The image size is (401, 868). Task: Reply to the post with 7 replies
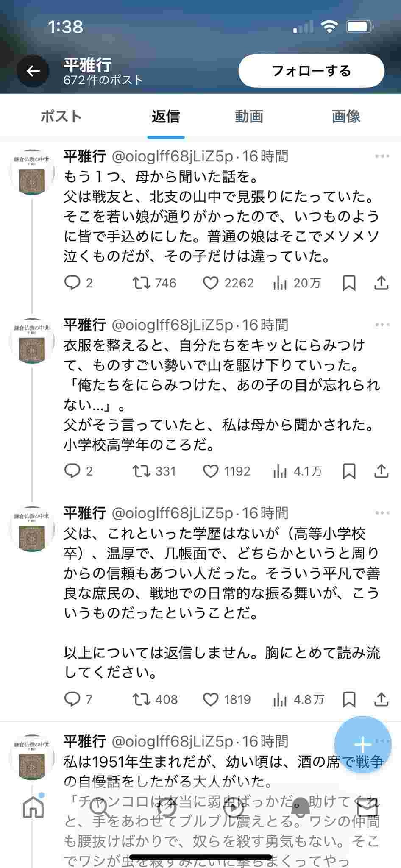click(72, 699)
